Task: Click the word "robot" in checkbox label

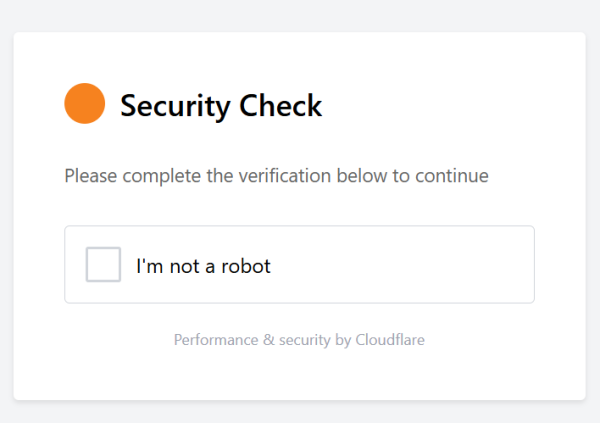Action: coord(246,266)
